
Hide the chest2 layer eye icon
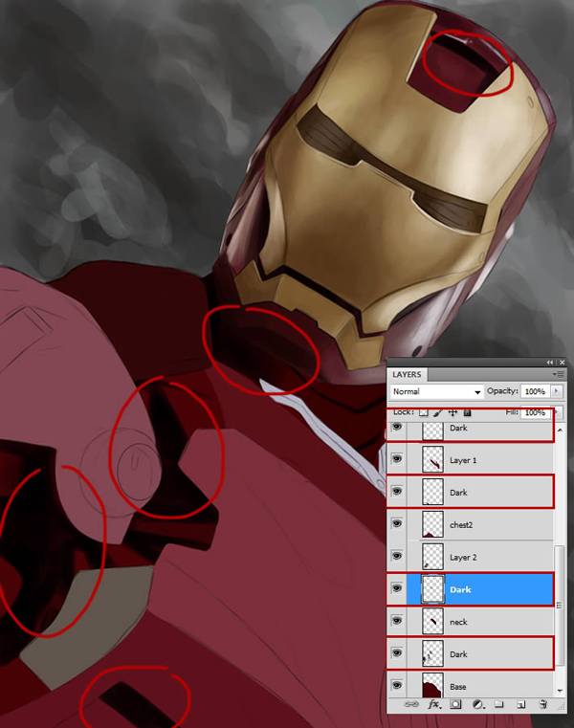[397, 523]
